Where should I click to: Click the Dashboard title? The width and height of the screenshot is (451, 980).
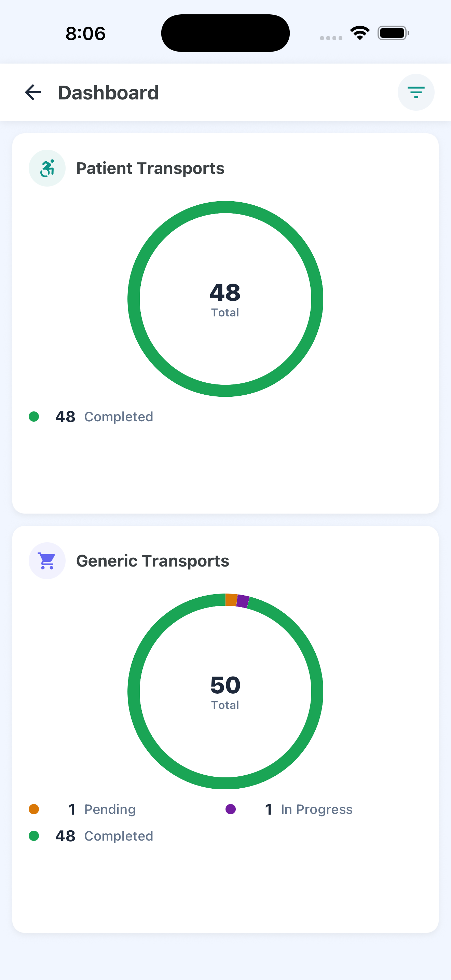click(108, 93)
